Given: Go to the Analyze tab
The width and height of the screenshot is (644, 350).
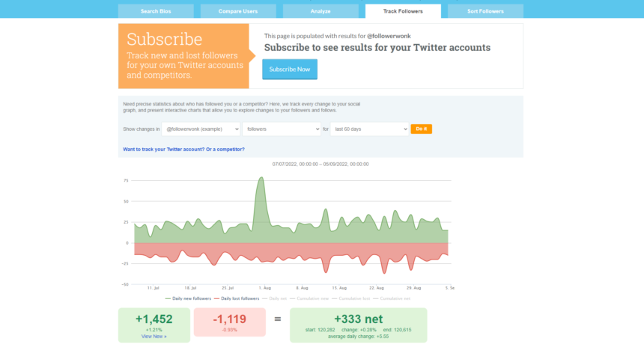Looking at the screenshot, I should [321, 11].
